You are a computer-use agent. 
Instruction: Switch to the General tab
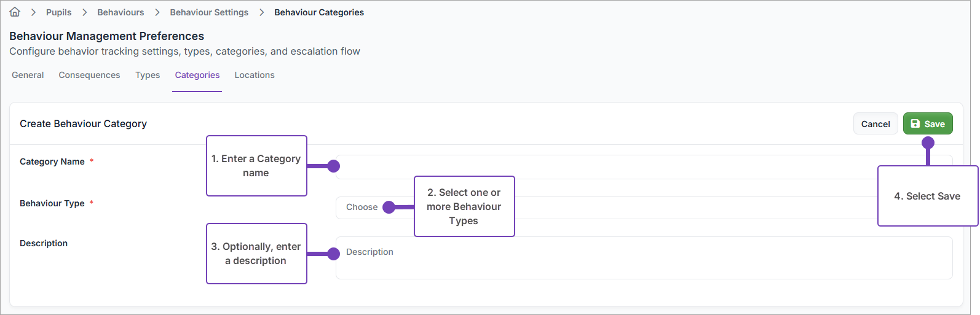[28, 75]
